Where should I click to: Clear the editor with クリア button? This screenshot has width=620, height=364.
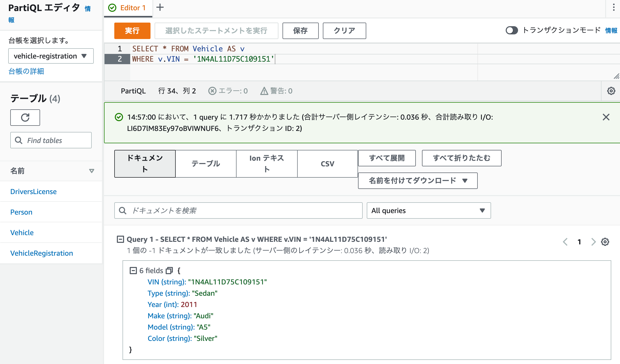344,31
